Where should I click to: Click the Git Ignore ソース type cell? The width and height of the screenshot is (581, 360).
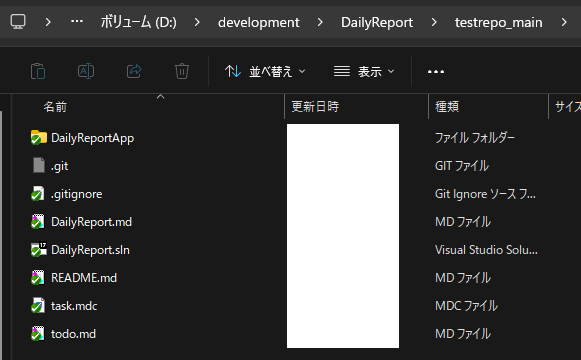pyautogui.click(x=485, y=194)
